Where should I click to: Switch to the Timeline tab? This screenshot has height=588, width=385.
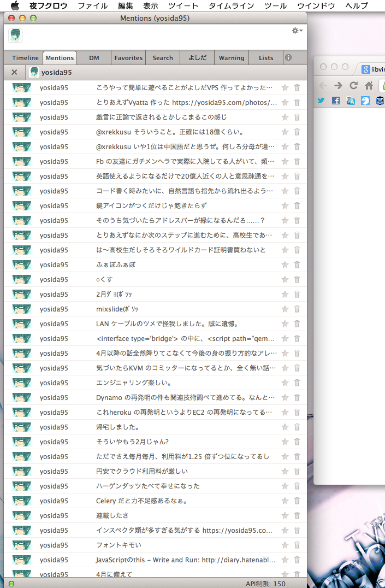[x=25, y=58]
